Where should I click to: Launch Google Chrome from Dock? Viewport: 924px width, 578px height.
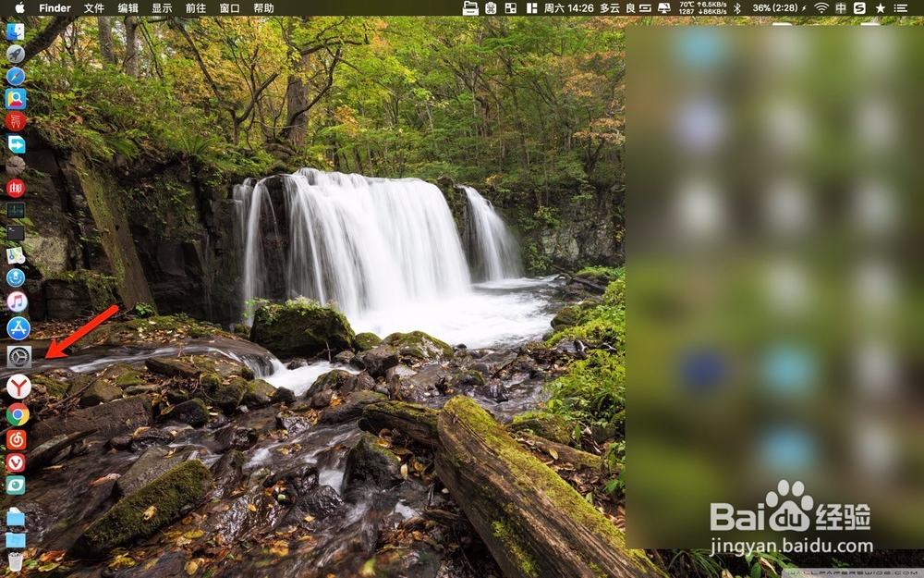point(18,415)
